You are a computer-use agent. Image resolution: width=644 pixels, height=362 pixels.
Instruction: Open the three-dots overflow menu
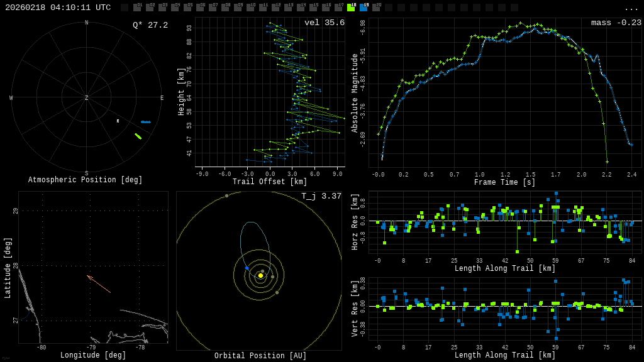click(x=631, y=8)
